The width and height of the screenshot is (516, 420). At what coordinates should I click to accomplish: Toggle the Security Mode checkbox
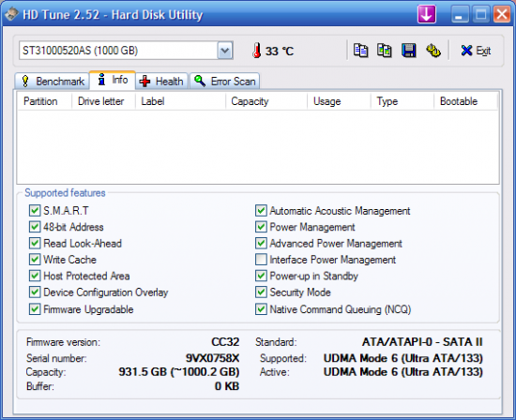point(261,292)
